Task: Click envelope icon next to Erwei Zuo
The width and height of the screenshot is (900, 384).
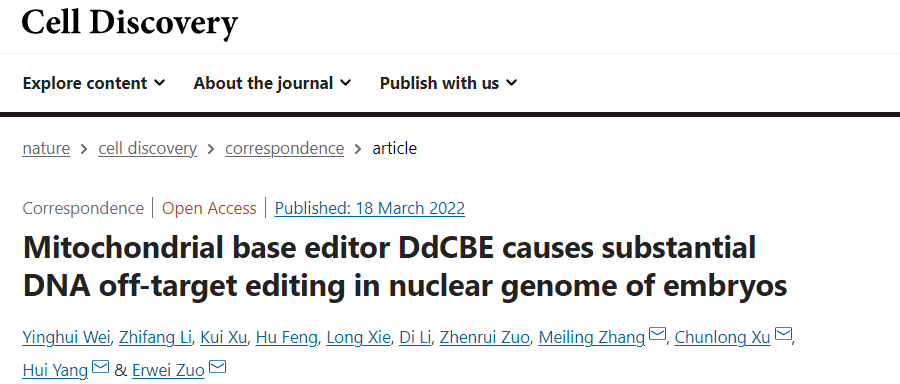Action: pyautogui.click(x=218, y=367)
